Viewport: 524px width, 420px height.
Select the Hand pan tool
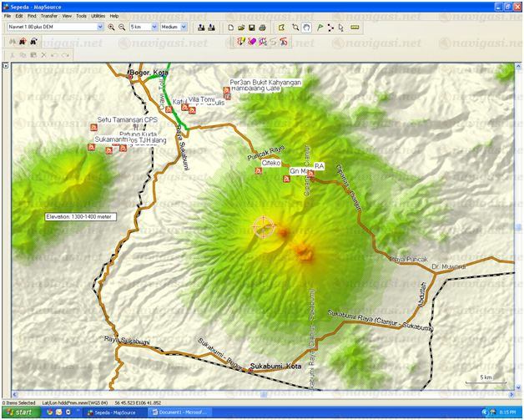307,27
